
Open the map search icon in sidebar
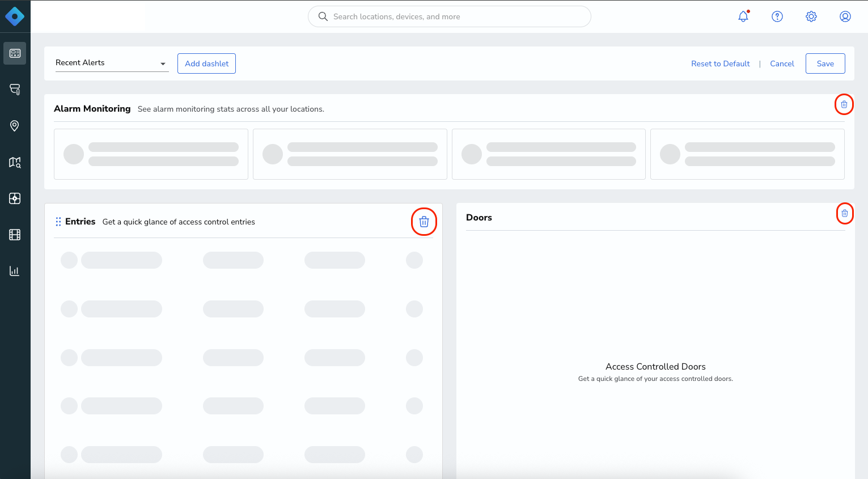(15, 162)
